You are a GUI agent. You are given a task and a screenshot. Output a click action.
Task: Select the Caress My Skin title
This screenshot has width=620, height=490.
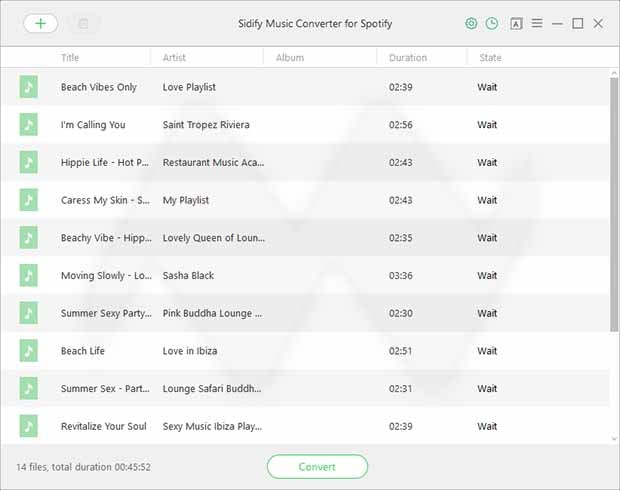(x=105, y=200)
